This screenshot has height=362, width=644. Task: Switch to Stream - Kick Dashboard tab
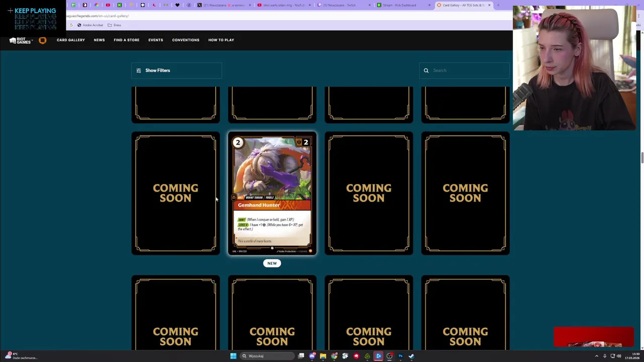click(405, 5)
